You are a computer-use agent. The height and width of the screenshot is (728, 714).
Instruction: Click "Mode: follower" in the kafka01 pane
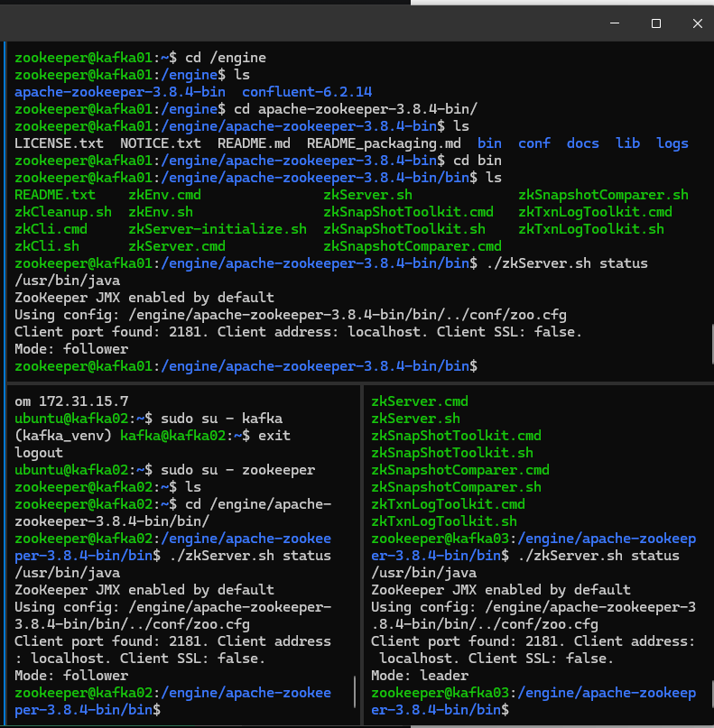(x=71, y=349)
